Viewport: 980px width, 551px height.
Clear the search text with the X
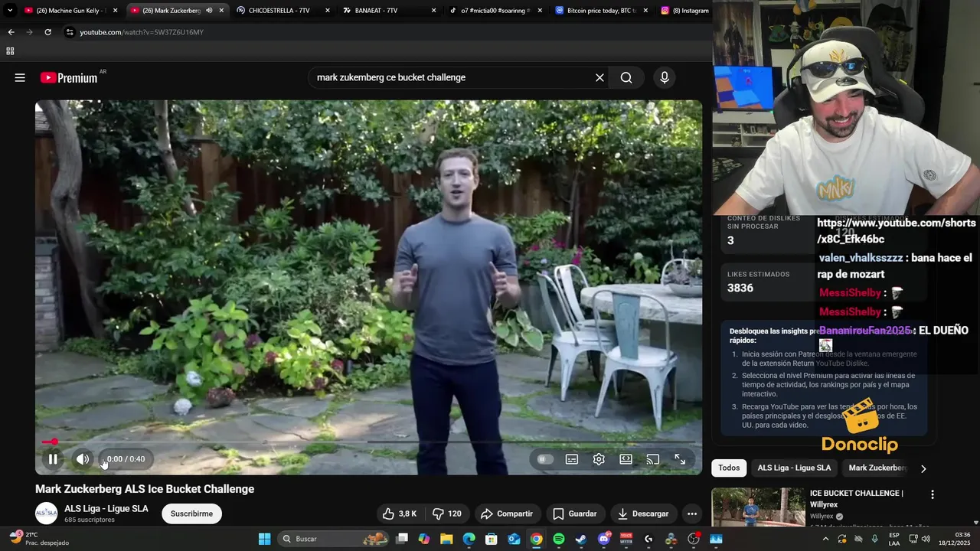(x=599, y=77)
